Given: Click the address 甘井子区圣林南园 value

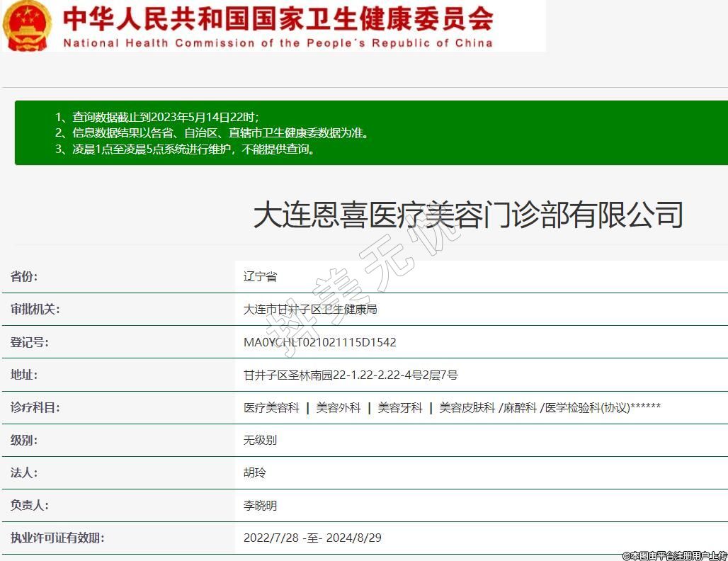Looking at the screenshot, I should point(351,375).
